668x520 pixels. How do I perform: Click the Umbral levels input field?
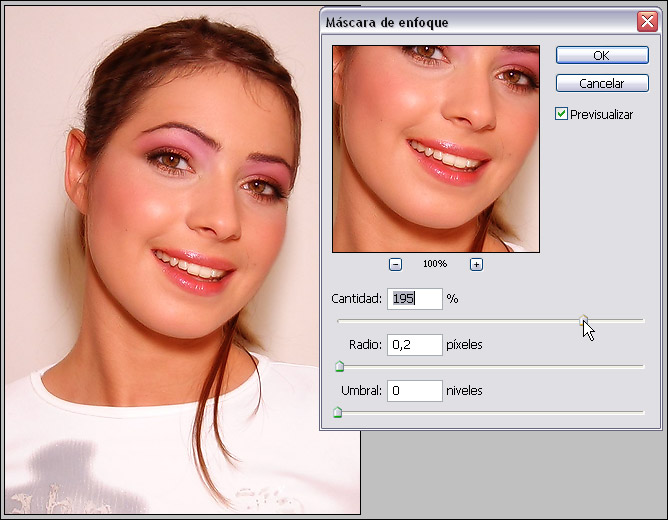pos(414,390)
